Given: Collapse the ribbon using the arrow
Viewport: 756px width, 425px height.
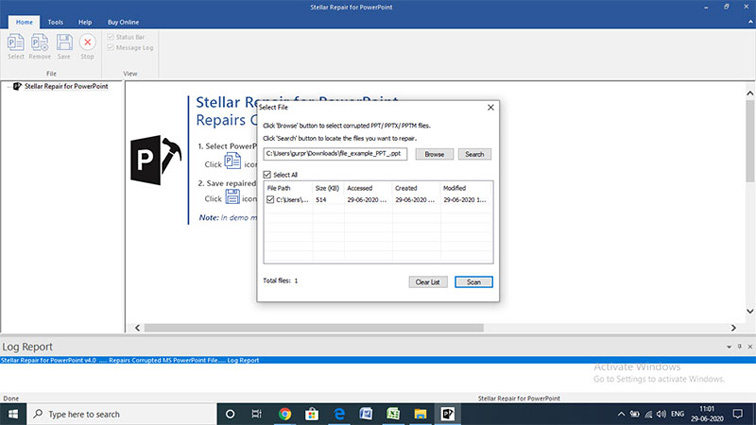Looking at the screenshot, I should click(750, 22).
